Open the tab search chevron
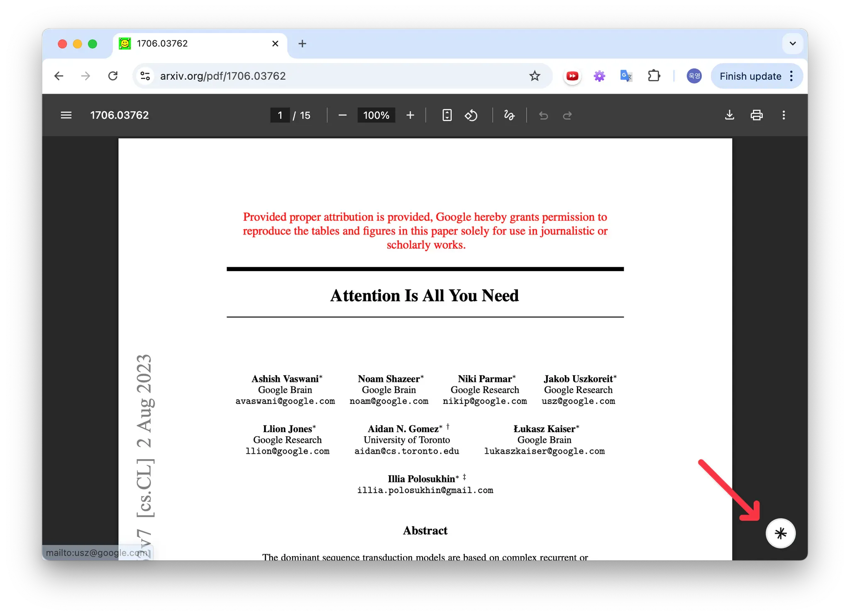Image resolution: width=850 pixels, height=616 pixels. [x=793, y=43]
